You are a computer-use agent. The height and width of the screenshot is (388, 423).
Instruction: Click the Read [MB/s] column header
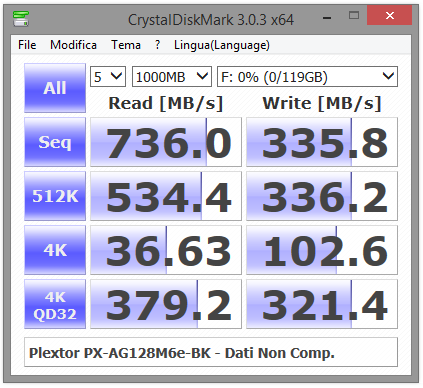(166, 103)
